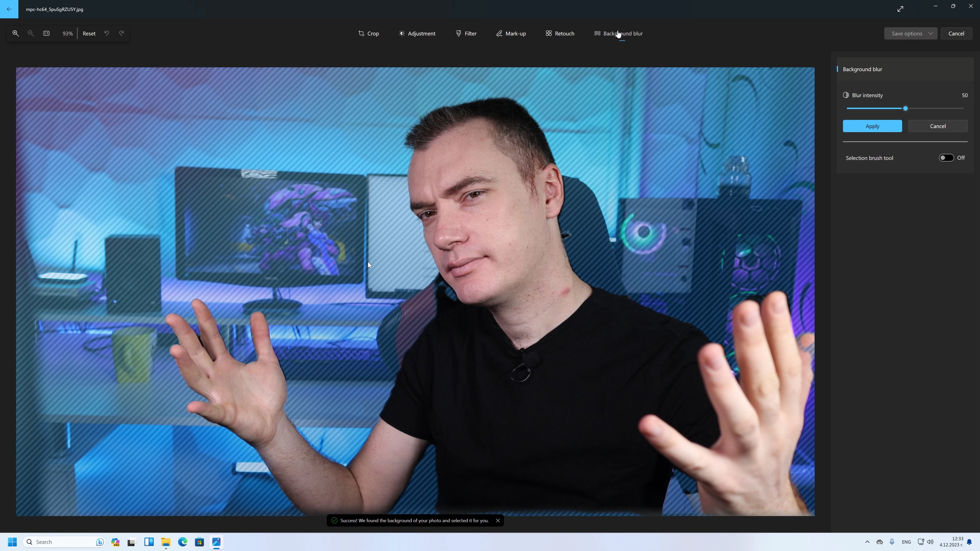Click the microphone tray icon
The height and width of the screenshot is (551, 980).
tap(892, 542)
